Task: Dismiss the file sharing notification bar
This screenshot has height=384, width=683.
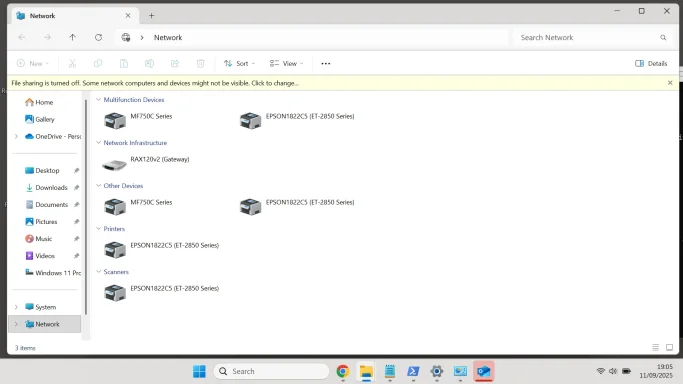Action: point(670,83)
